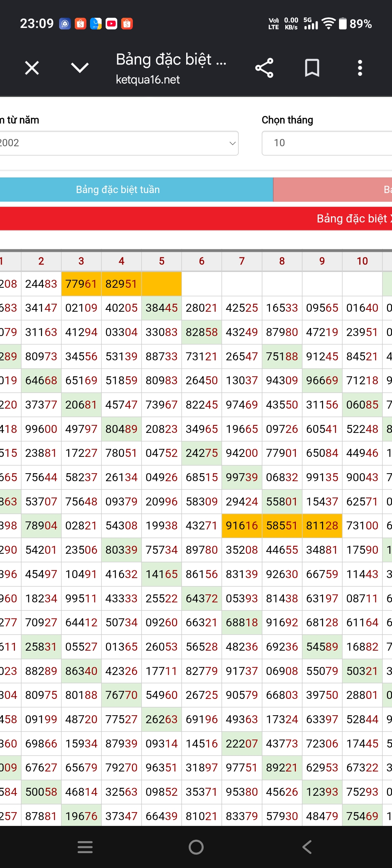Click the cell with 73100
This screenshot has width=392, height=868.
[x=362, y=526]
